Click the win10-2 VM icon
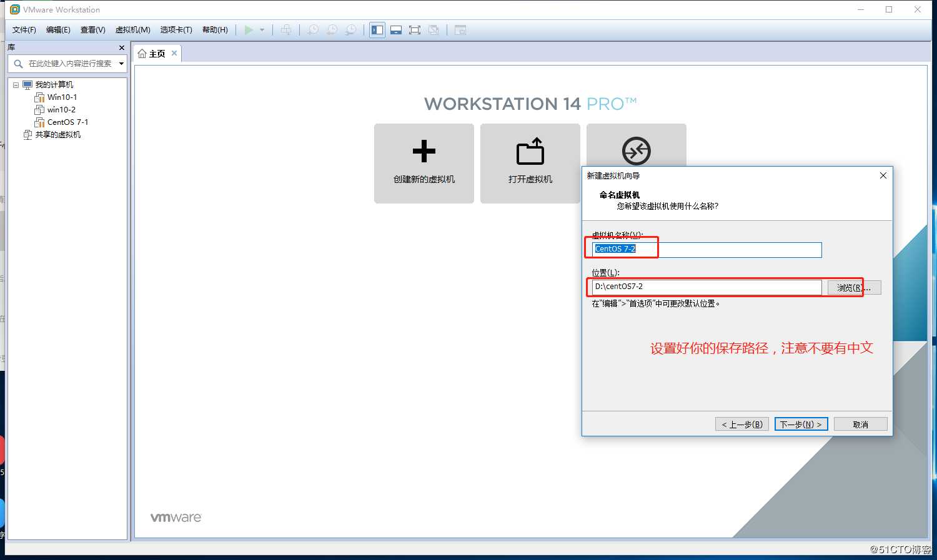 (x=39, y=110)
